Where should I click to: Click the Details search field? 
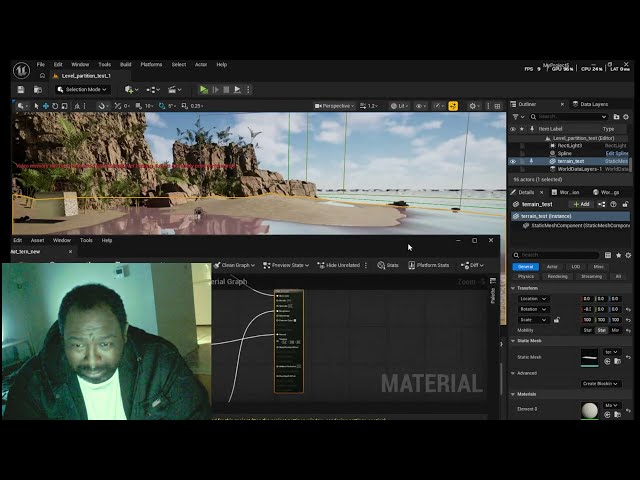tap(556, 255)
